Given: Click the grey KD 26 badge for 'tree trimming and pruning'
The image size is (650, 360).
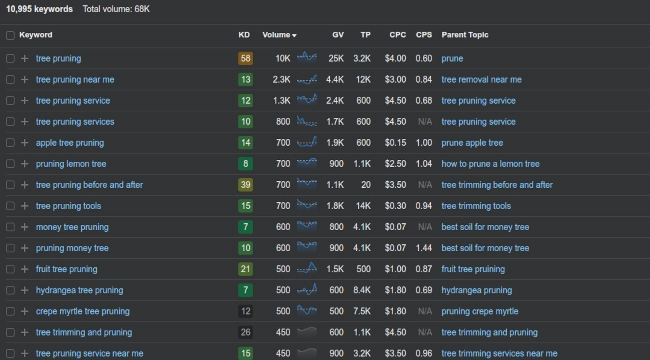Looking at the screenshot, I should (245, 332).
